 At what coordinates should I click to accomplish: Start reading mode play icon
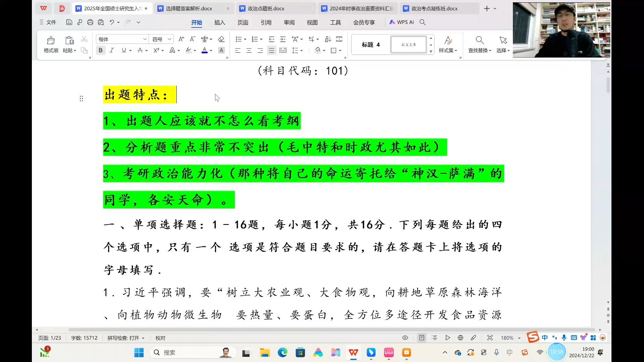(x=447, y=338)
